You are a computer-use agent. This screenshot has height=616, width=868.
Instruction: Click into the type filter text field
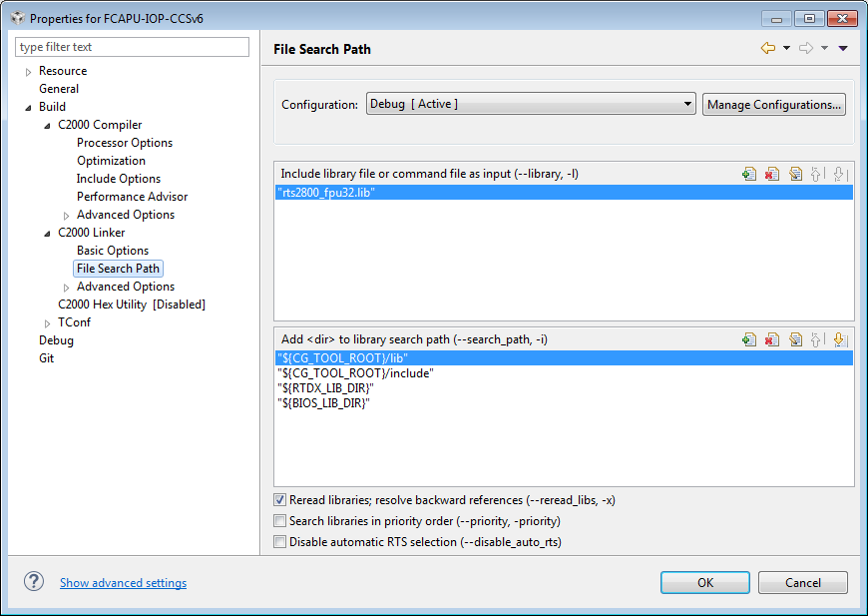pyautogui.click(x=132, y=47)
